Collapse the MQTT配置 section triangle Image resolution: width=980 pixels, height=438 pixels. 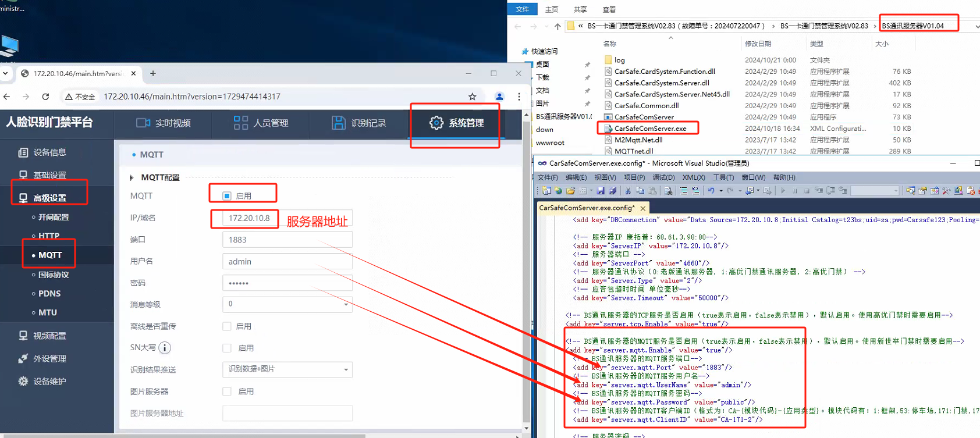pyautogui.click(x=132, y=177)
